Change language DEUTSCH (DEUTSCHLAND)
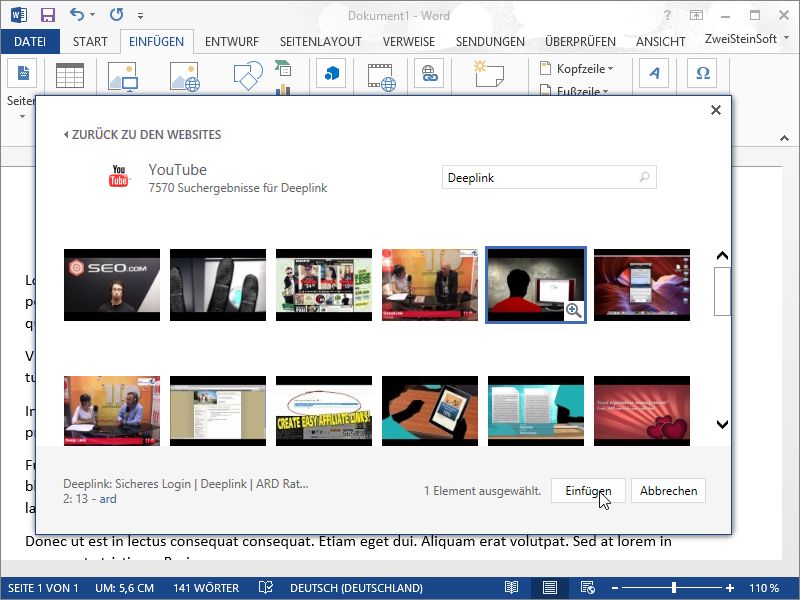This screenshot has height=600, width=800. pos(356,588)
